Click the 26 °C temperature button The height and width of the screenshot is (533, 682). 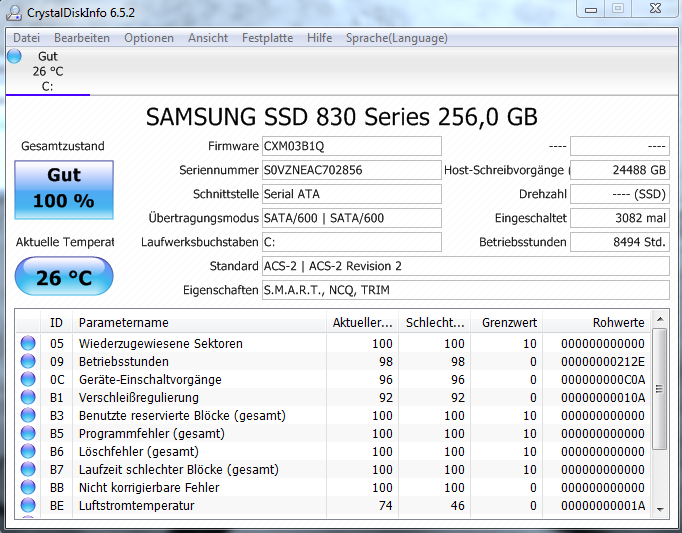pos(64,276)
